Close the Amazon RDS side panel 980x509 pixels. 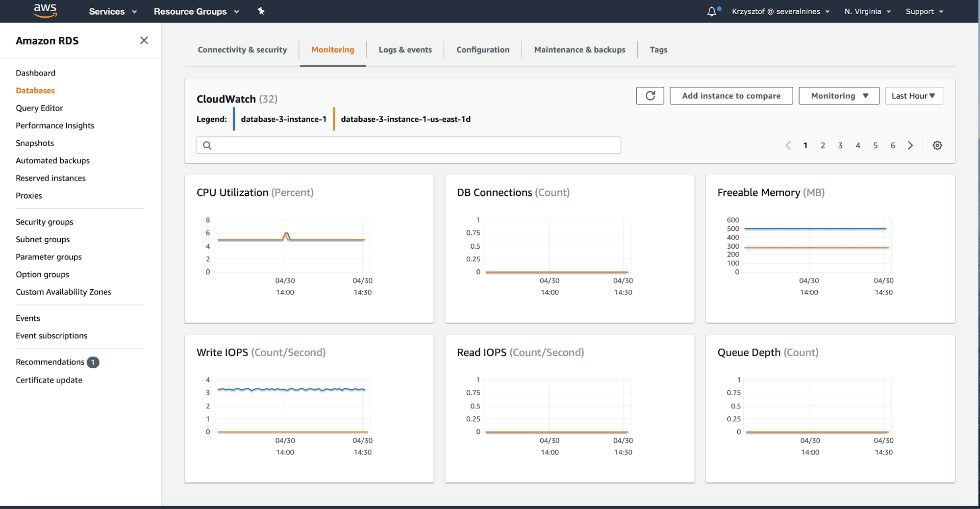[x=144, y=40]
